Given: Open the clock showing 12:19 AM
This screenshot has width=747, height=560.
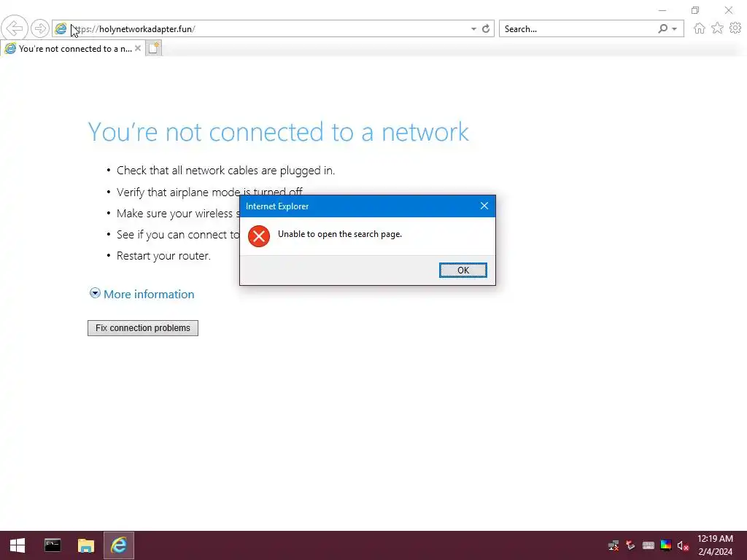Looking at the screenshot, I should pos(715,545).
